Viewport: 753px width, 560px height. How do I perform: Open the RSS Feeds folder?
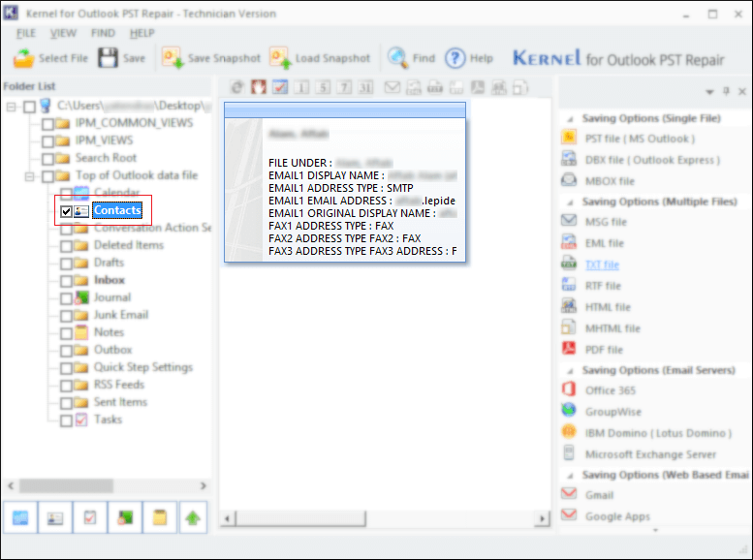[x=119, y=385]
